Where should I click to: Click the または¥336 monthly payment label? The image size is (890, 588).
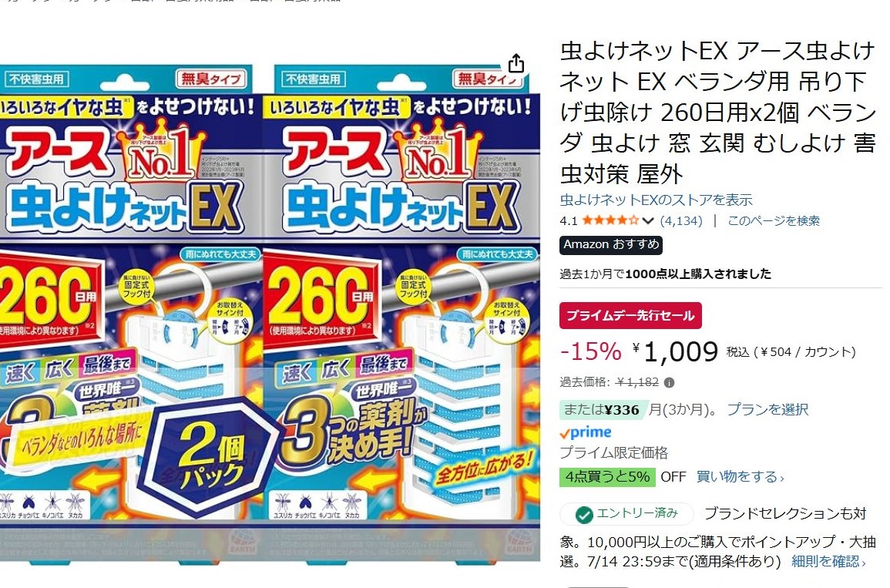pos(602,409)
